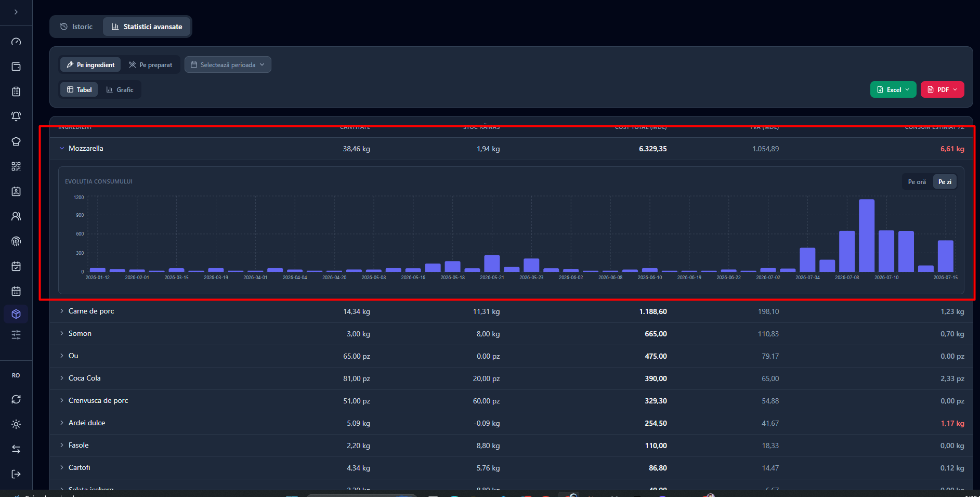Select Pe preparat grouping
Screen dimensions: 980x497
tap(151, 65)
